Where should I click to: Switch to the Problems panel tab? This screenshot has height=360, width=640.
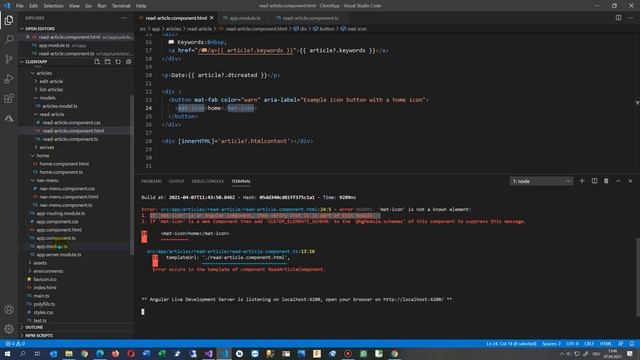point(151,181)
